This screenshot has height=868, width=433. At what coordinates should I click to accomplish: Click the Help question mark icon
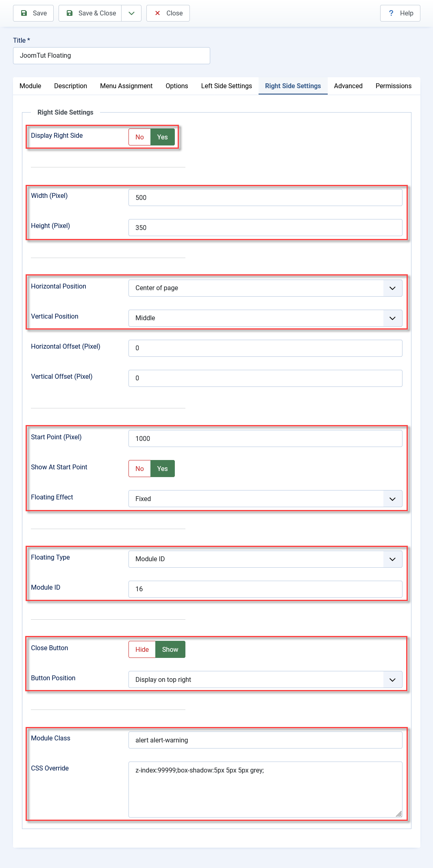click(391, 13)
